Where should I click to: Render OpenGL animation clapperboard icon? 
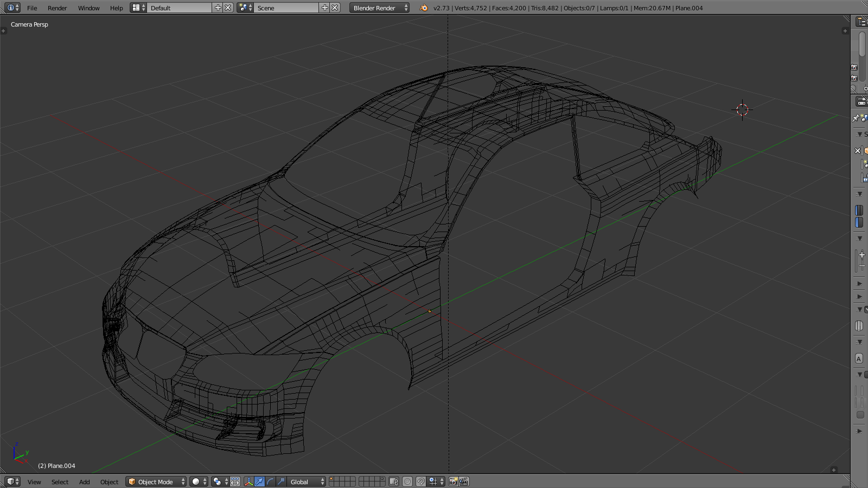(x=464, y=481)
